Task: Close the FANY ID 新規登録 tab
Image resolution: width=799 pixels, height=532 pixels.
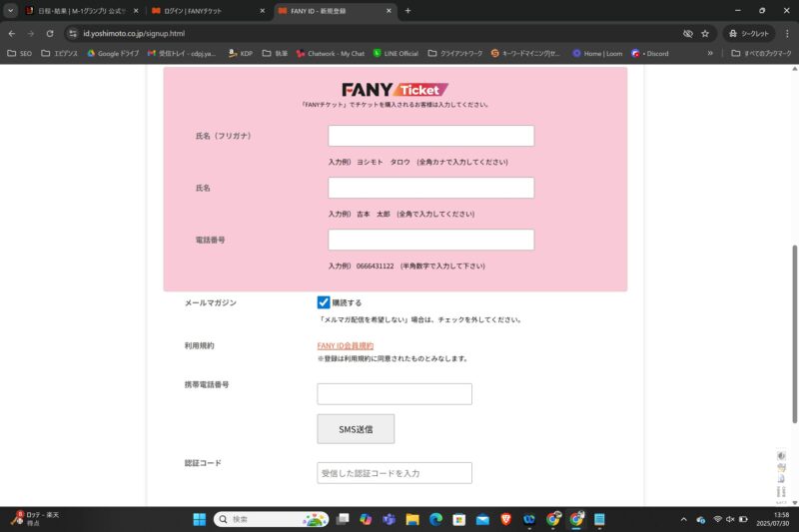Action: (x=389, y=11)
